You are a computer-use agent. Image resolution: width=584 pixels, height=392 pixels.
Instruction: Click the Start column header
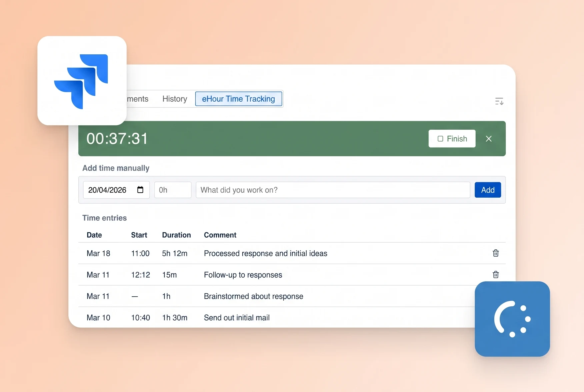(x=139, y=235)
